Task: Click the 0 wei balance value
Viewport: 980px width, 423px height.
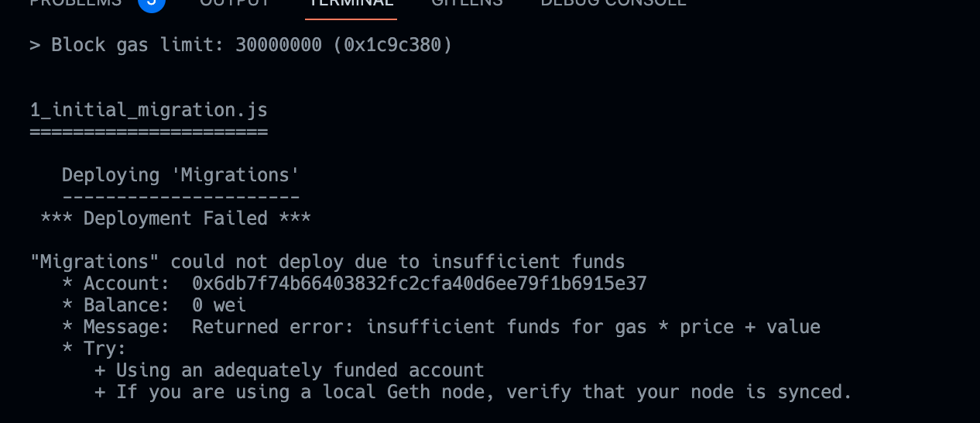Action: pos(219,305)
